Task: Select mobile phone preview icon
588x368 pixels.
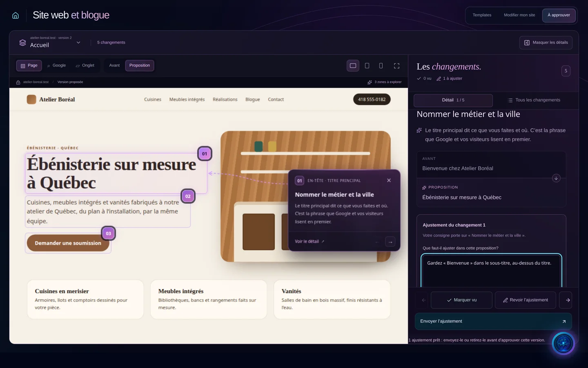Action: pyautogui.click(x=381, y=65)
